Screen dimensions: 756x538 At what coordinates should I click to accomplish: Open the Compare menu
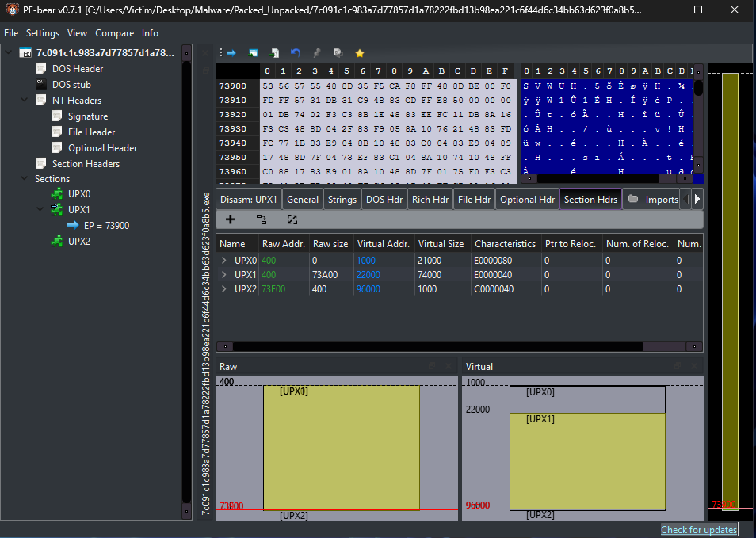(114, 33)
